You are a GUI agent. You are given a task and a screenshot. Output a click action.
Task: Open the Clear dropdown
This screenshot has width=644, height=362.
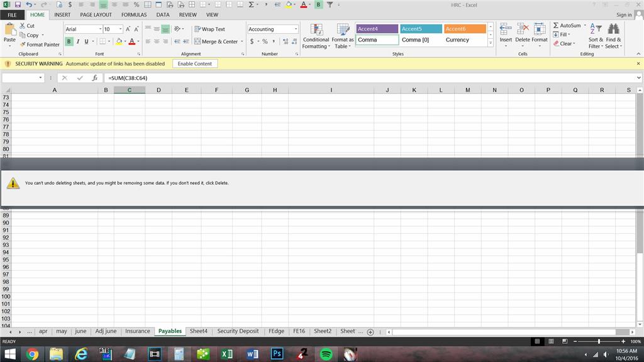pyautogui.click(x=563, y=43)
